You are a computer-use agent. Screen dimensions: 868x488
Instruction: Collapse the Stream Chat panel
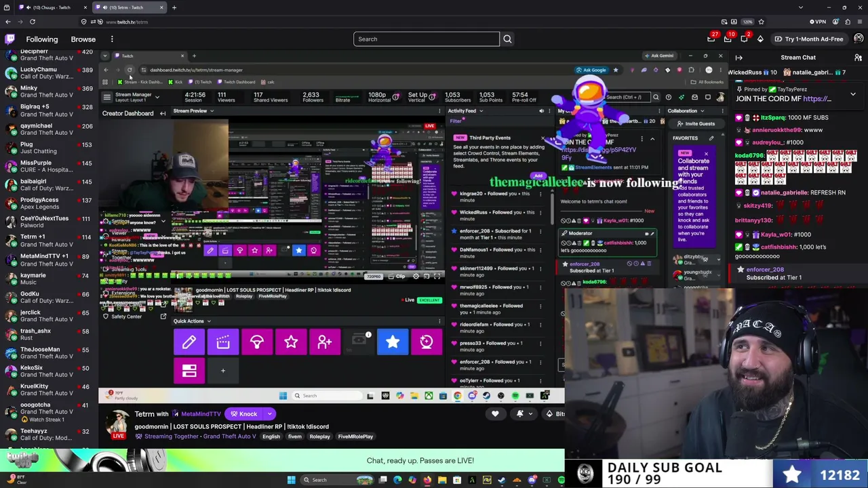coord(738,58)
